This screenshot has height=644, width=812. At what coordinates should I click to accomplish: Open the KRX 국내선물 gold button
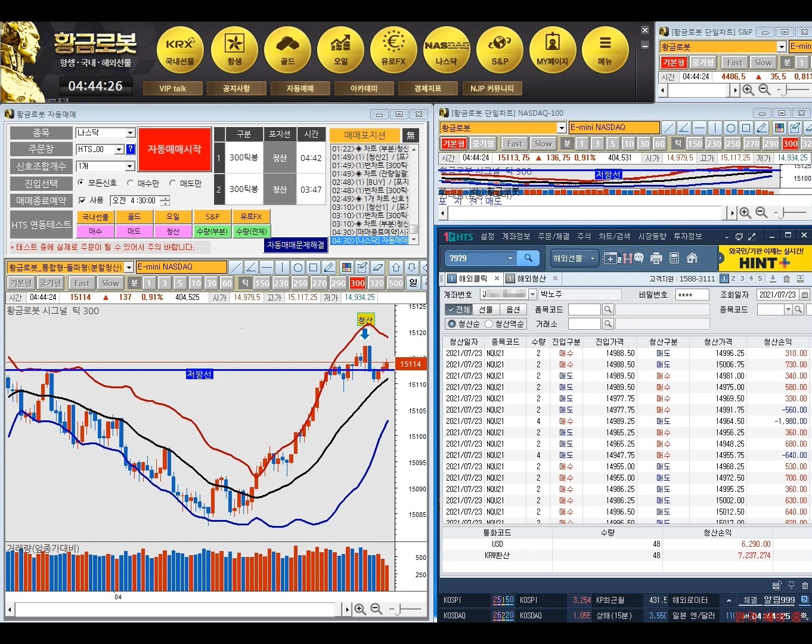[x=181, y=50]
